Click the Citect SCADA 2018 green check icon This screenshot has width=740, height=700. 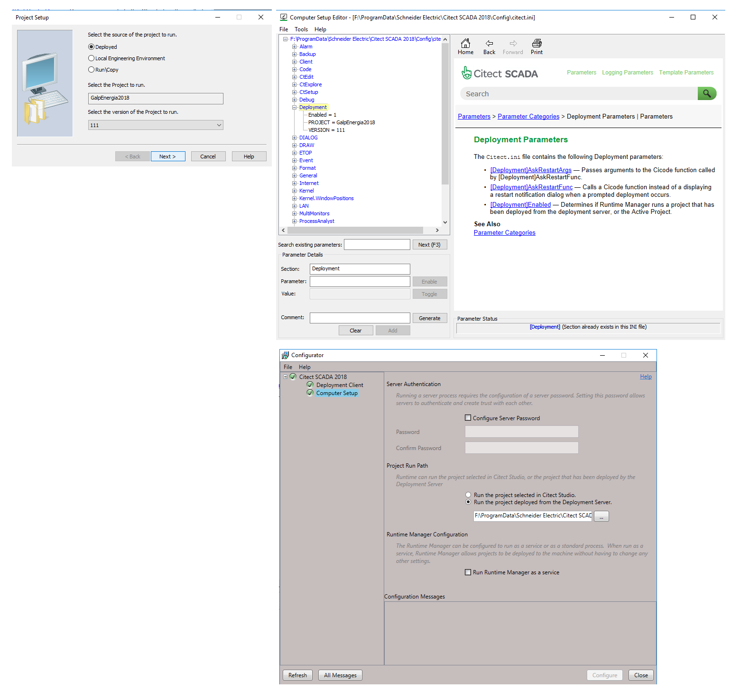pyautogui.click(x=293, y=377)
